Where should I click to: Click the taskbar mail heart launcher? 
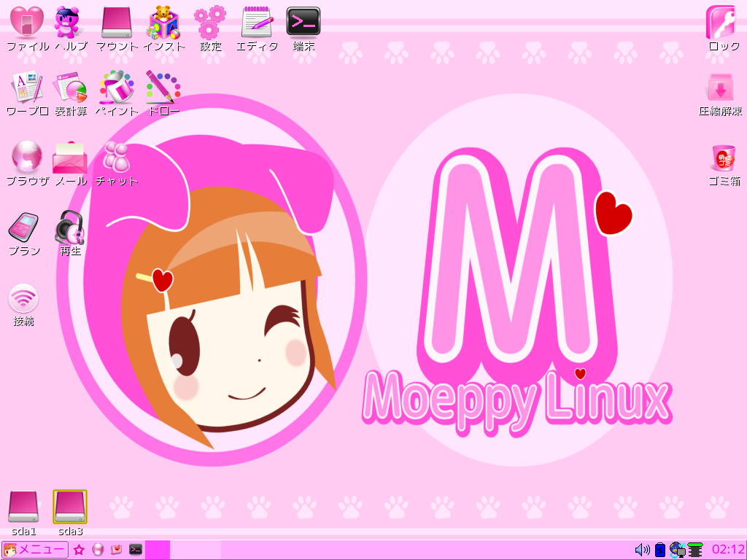116,550
